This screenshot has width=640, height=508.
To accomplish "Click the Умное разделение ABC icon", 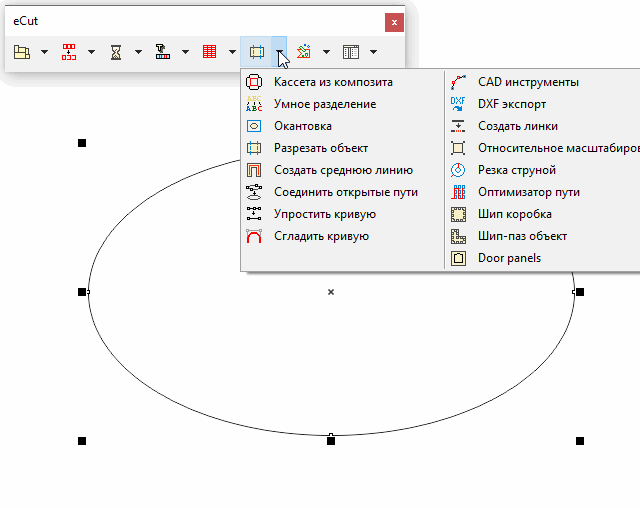I will pos(254,104).
